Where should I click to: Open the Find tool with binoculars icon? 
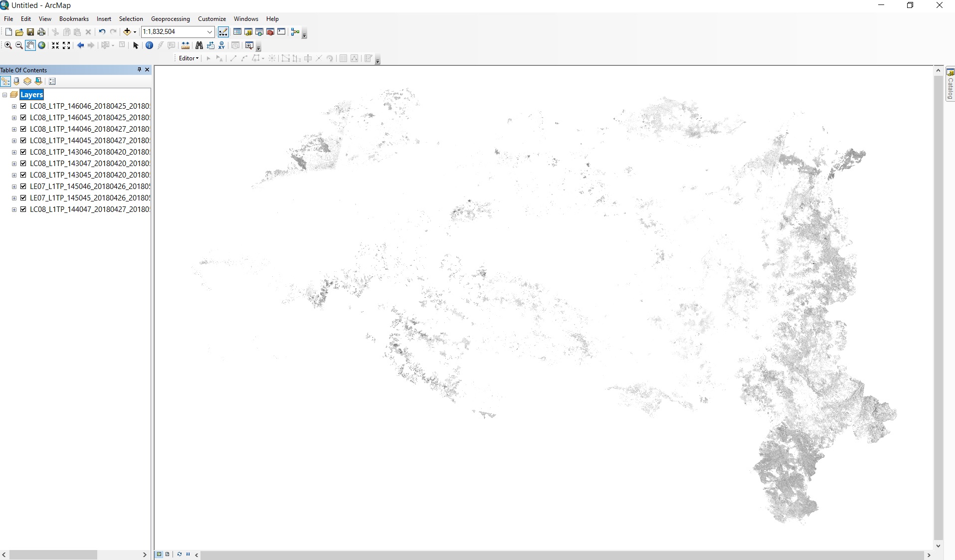pyautogui.click(x=198, y=45)
